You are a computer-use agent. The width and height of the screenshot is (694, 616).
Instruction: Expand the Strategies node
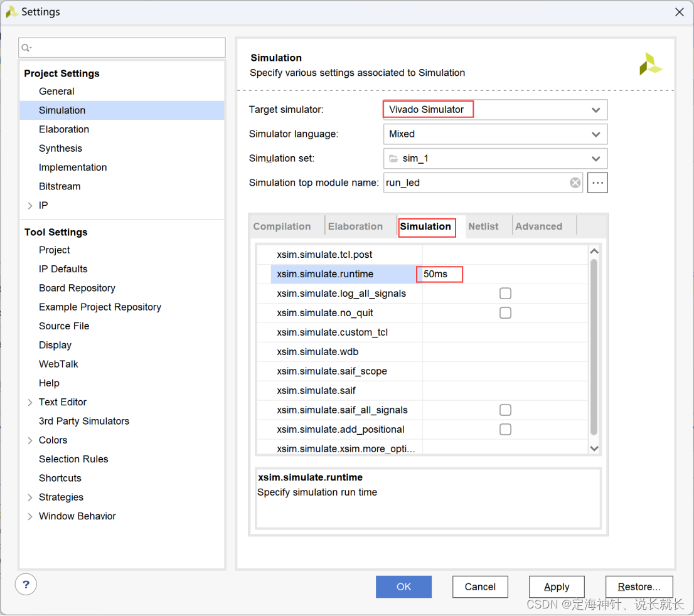30,497
